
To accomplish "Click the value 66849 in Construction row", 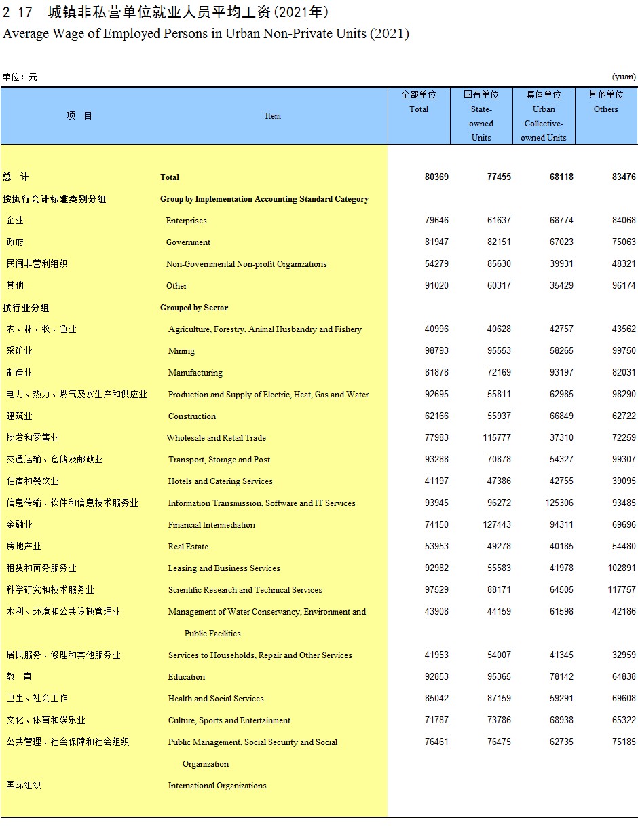I will [561, 416].
